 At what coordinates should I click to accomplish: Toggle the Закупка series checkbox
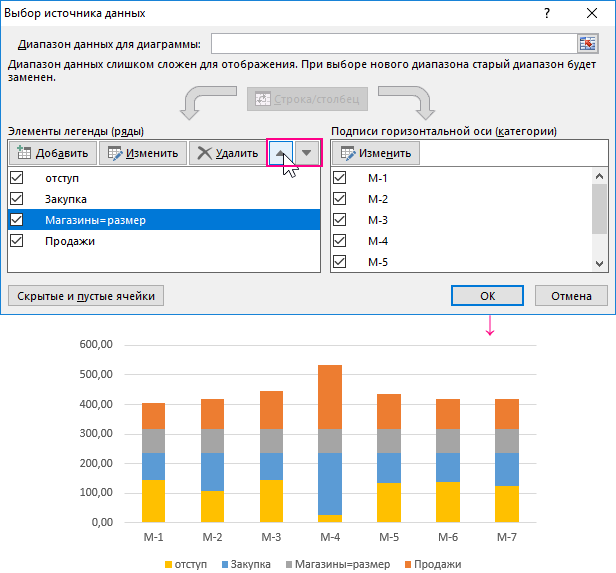(16, 198)
